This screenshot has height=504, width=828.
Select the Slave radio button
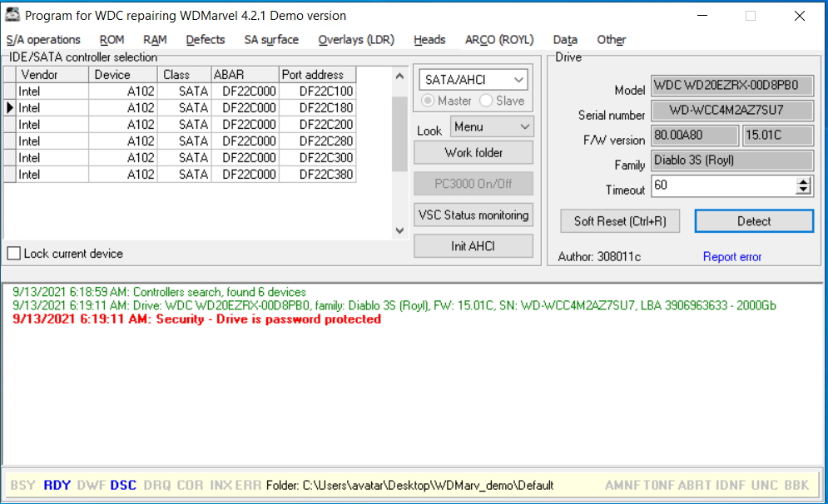(x=486, y=101)
